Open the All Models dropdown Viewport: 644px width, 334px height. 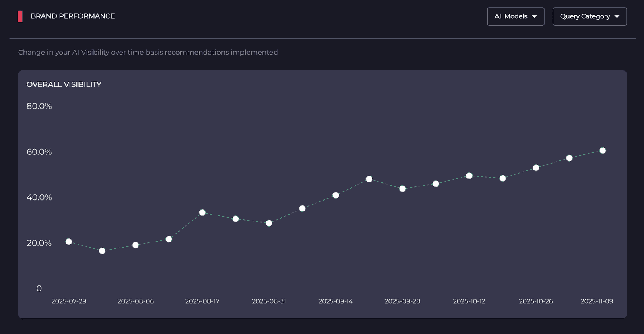[x=516, y=16]
